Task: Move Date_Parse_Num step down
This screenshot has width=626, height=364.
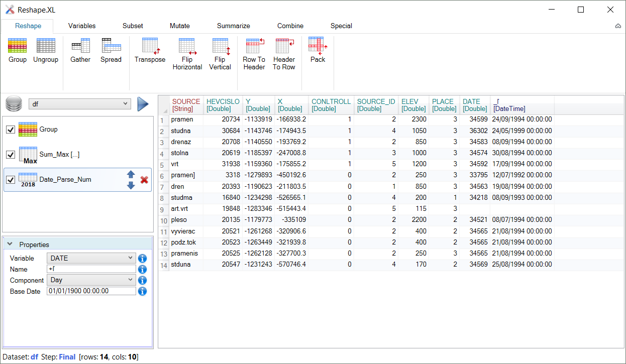Action: click(131, 185)
